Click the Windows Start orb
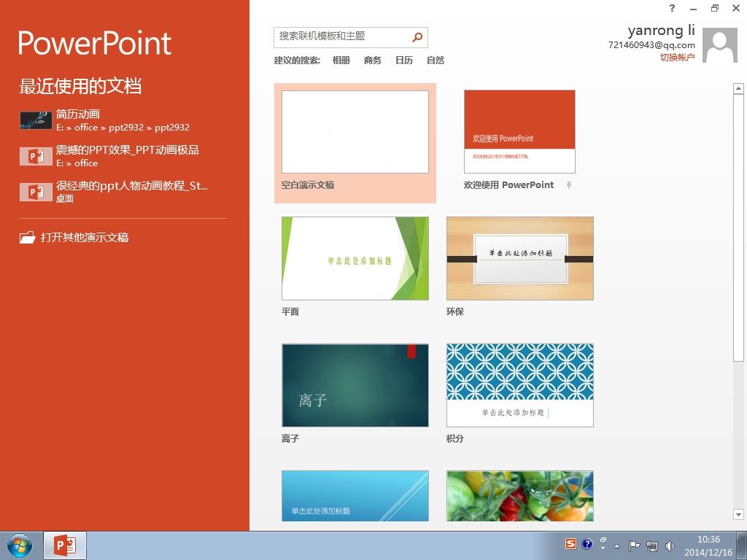 tap(20, 545)
